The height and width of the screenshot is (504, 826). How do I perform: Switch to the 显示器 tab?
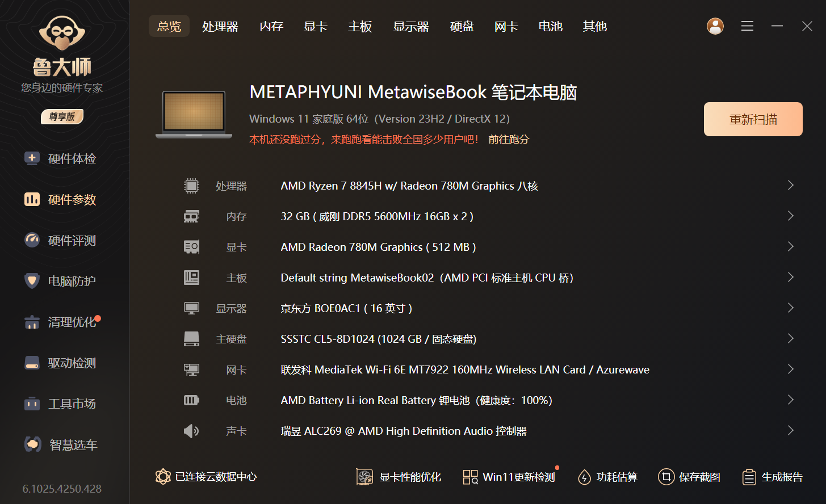[x=411, y=26]
